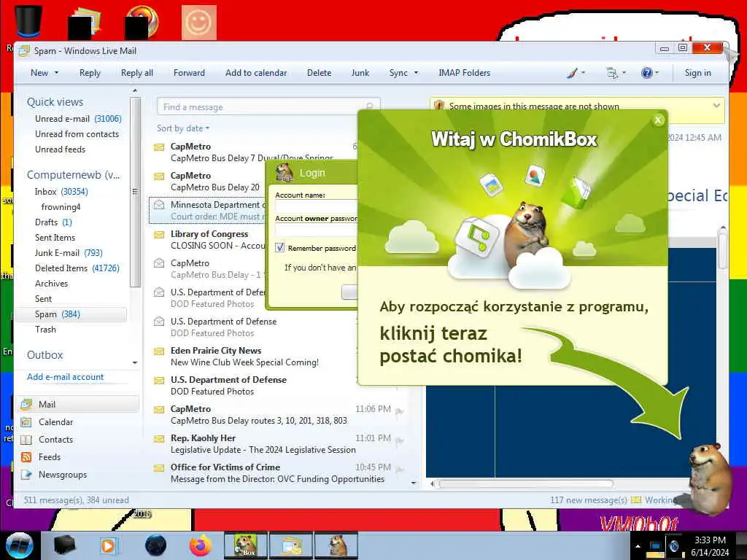Click the Account owner password field

click(x=317, y=230)
